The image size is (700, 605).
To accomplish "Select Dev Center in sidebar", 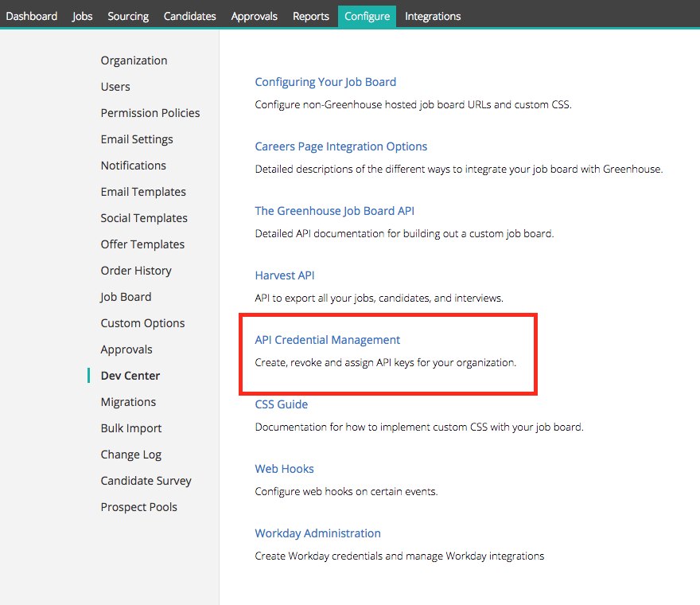I will [130, 376].
